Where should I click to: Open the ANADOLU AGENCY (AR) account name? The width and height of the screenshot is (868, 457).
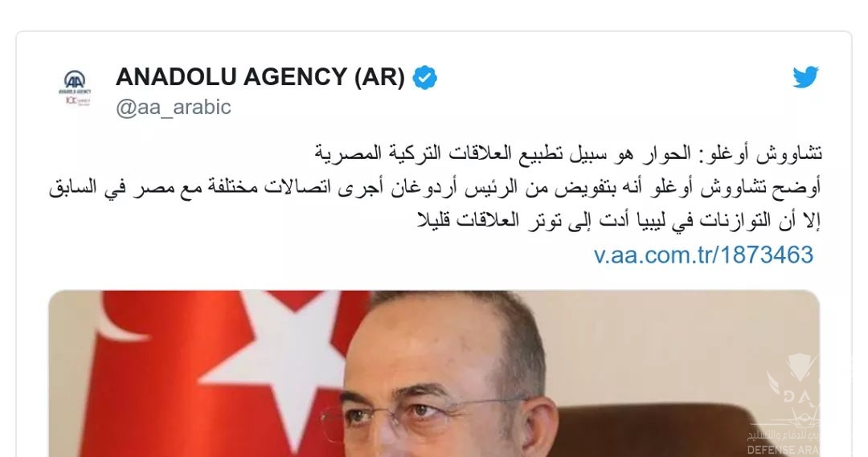(x=260, y=77)
